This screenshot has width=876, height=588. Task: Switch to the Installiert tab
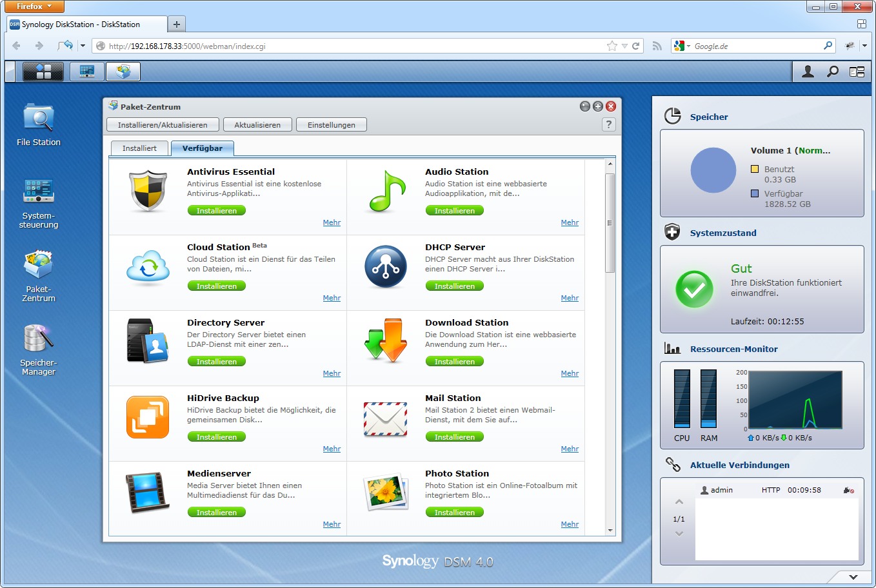click(x=139, y=148)
